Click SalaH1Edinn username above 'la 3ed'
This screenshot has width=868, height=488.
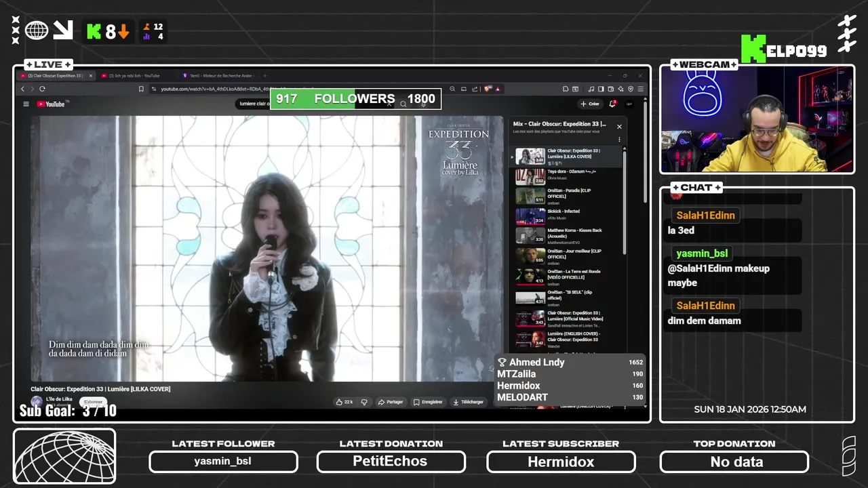coord(705,215)
